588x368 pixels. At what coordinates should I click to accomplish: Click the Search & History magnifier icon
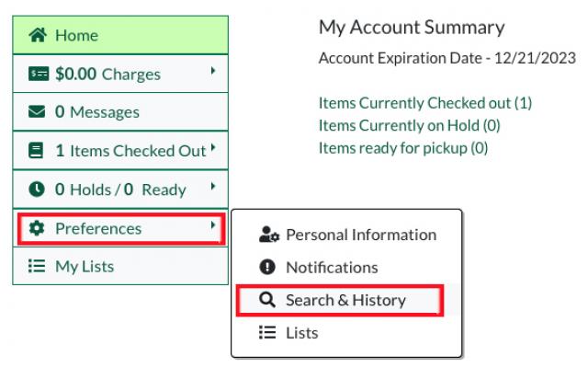pos(267,300)
